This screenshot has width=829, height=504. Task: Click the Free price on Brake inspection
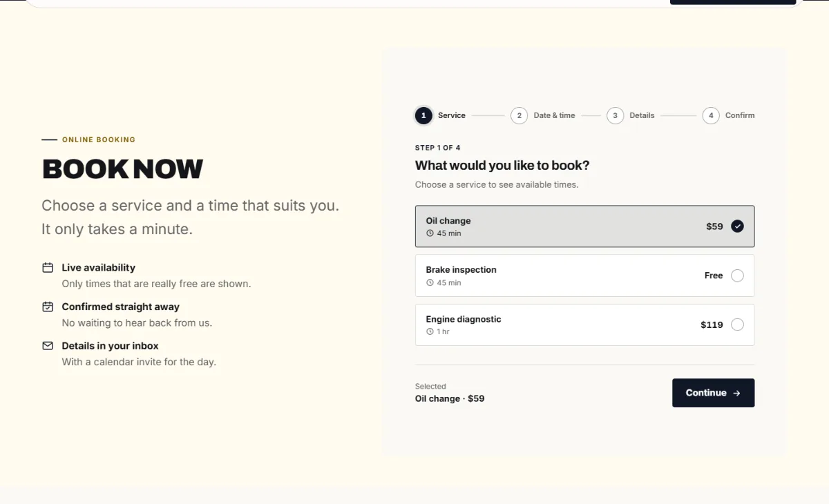[714, 275]
